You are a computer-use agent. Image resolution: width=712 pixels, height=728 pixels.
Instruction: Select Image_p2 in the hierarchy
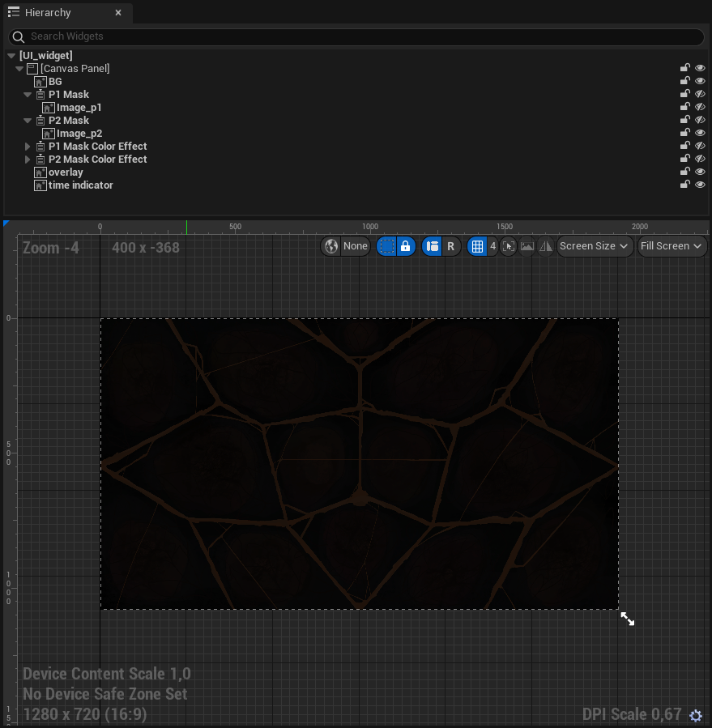click(79, 134)
